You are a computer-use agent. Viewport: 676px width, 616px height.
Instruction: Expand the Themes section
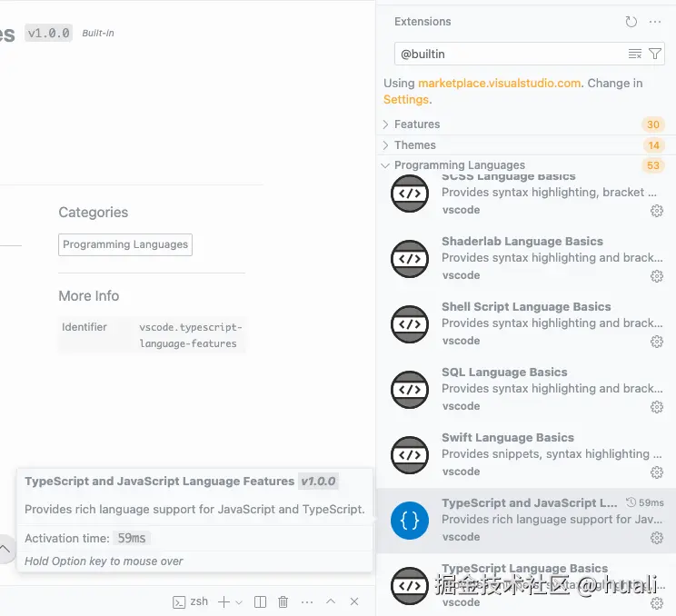pos(524,144)
